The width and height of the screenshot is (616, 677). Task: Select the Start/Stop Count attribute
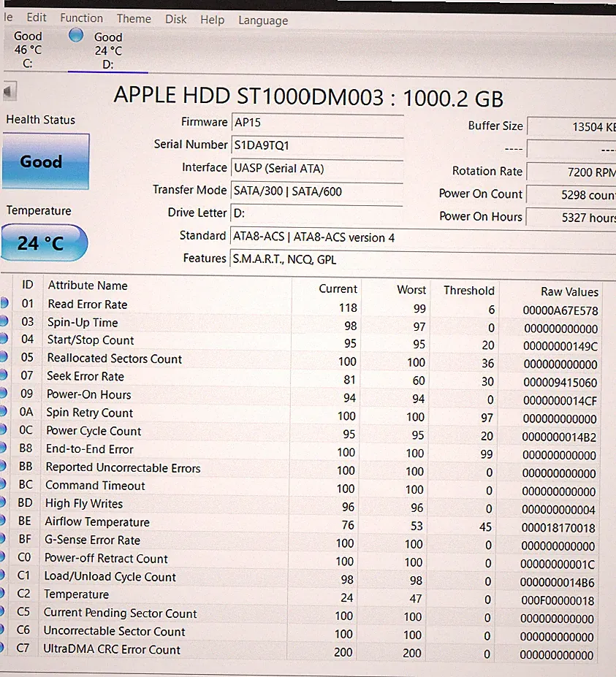pos(91,340)
